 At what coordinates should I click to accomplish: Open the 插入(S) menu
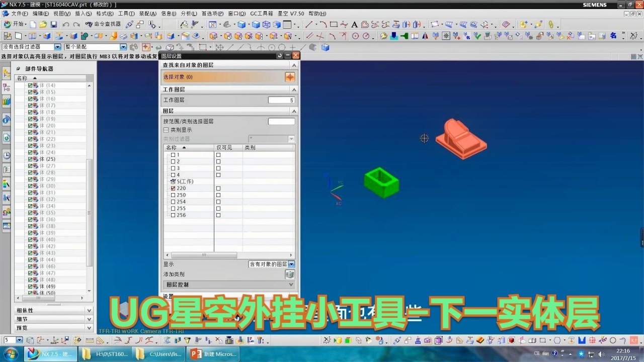(83, 14)
